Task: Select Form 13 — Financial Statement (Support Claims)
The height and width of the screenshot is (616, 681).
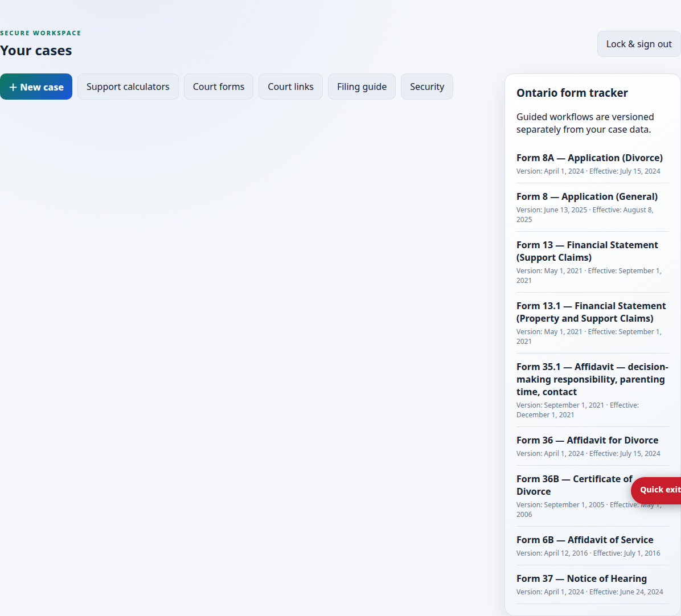Action: [587, 251]
